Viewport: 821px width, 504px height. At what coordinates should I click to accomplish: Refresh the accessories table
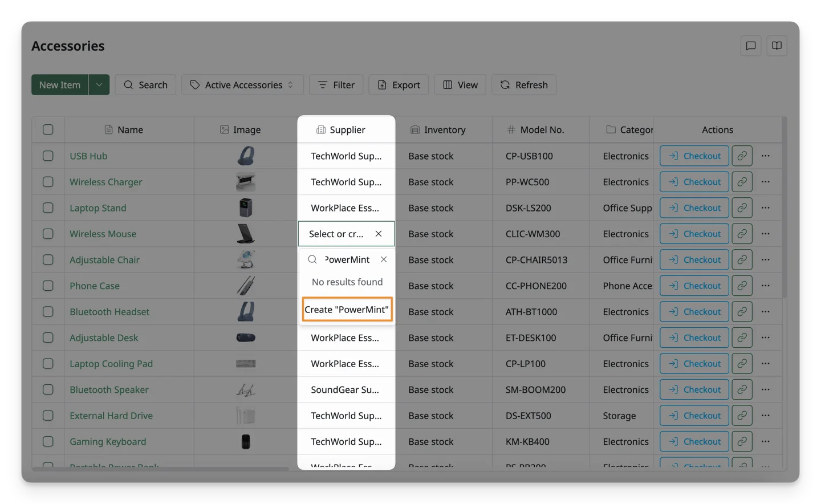(524, 85)
